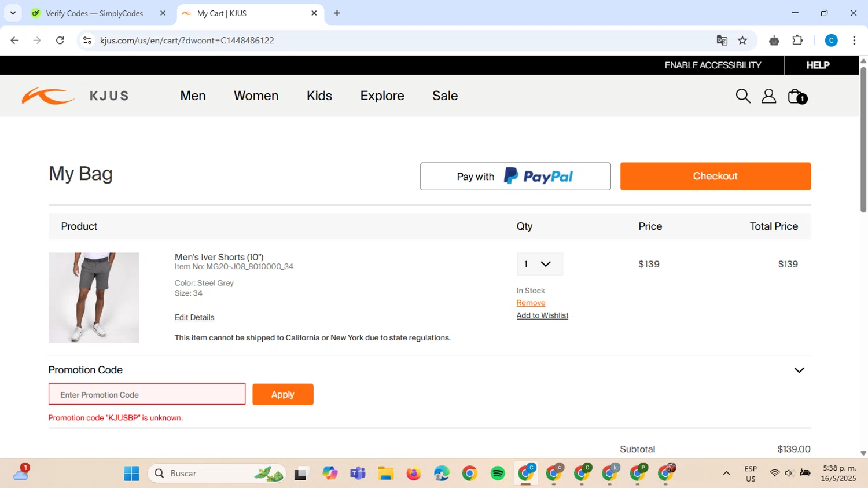Open a new browser tab
The height and width of the screenshot is (488, 868).
coord(337,13)
